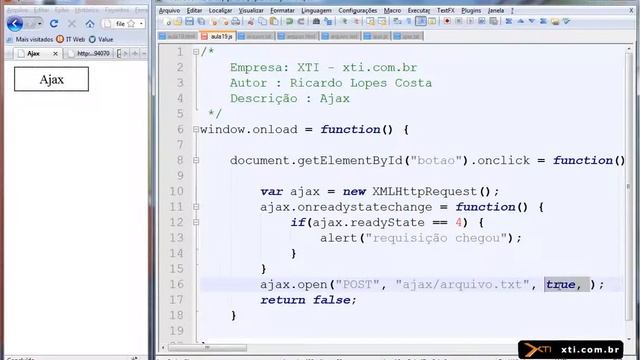Viewport: 640px width, 360px height.
Task: Open the address bar dropdown arrow
Action: pyautogui.click(x=141, y=24)
